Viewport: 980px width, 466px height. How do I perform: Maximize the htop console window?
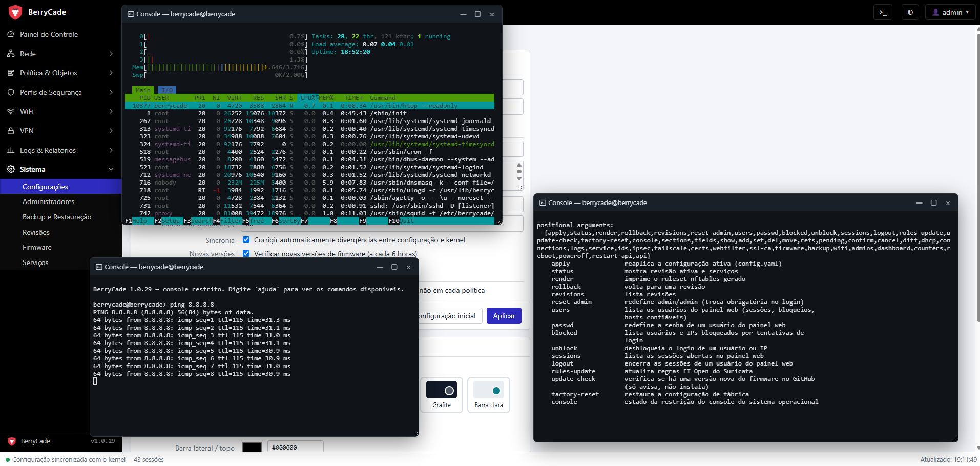tap(478, 14)
